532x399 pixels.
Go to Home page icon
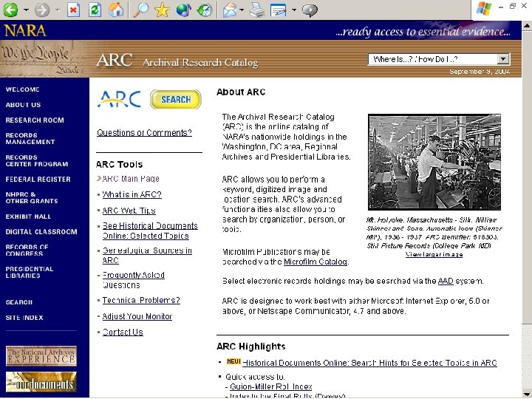(x=116, y=10)
